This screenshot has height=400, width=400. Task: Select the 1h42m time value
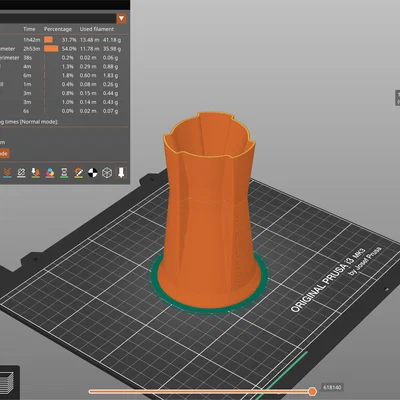pos(31,40)
